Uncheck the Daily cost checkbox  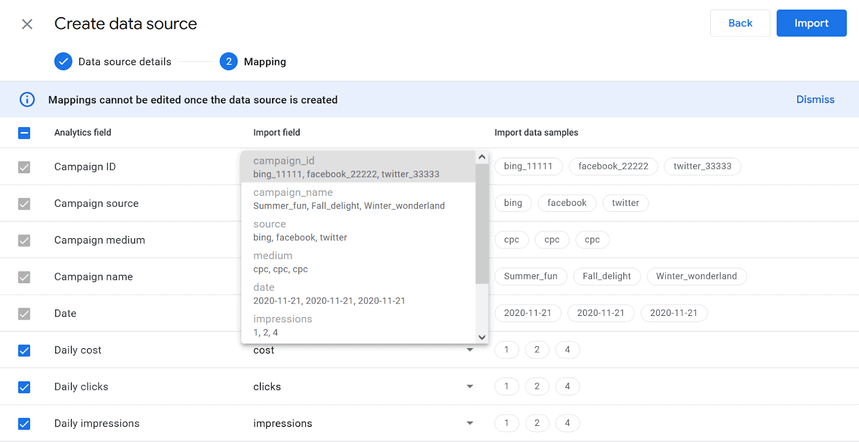[24, 351]
